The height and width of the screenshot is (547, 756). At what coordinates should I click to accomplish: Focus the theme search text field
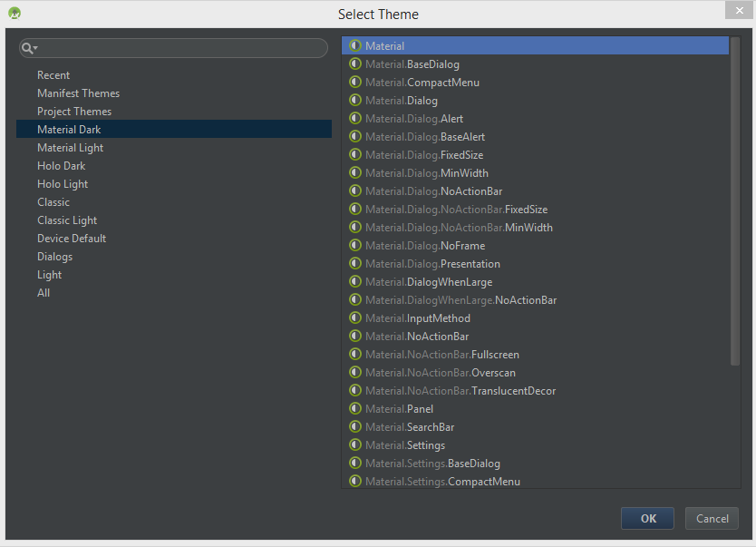click(173, 48)
